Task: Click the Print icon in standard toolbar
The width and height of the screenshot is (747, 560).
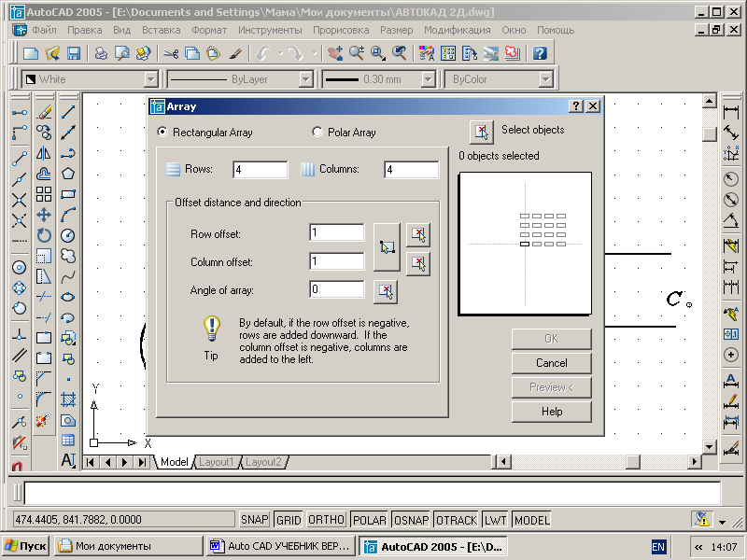Action: coord(101,53)
